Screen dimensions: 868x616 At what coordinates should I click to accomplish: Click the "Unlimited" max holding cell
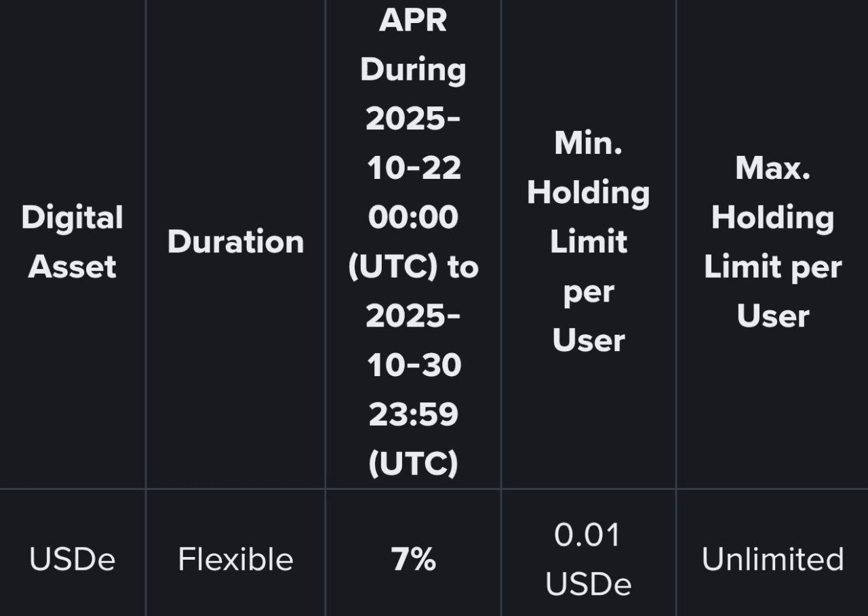(772, 560)
